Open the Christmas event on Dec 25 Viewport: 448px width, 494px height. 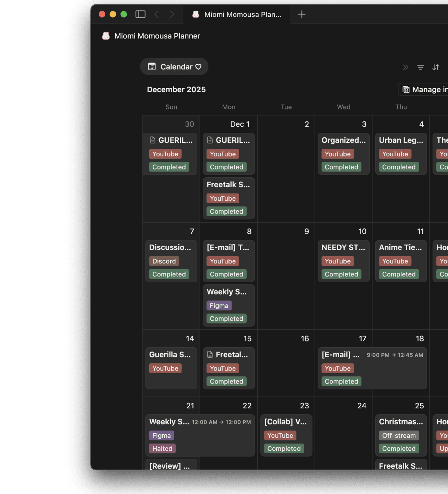[x=400, y=422]
